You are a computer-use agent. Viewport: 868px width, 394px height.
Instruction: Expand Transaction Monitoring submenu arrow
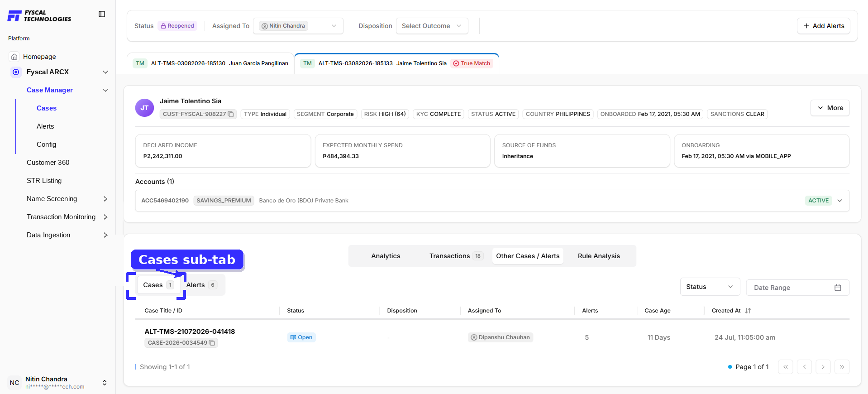[x=105, y=217]
